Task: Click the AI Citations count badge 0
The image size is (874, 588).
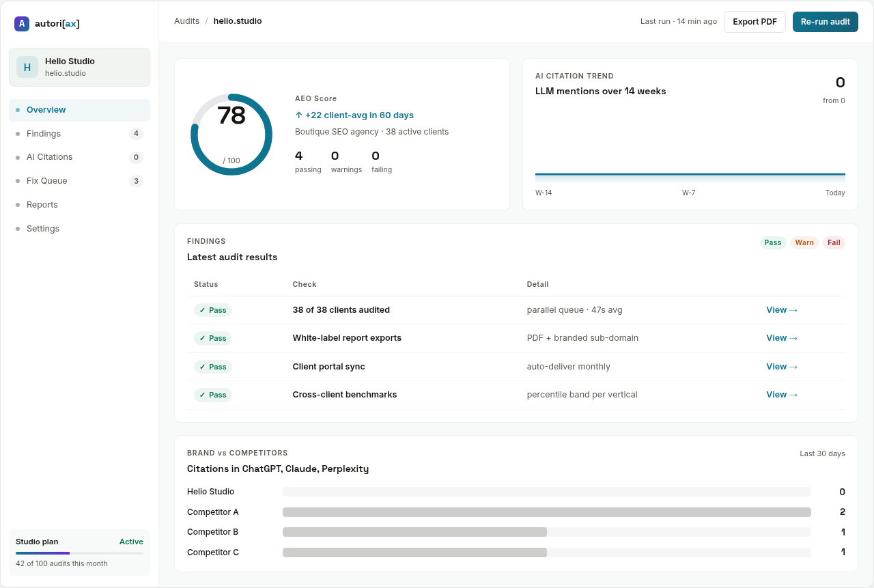Action: coord(136,157)
